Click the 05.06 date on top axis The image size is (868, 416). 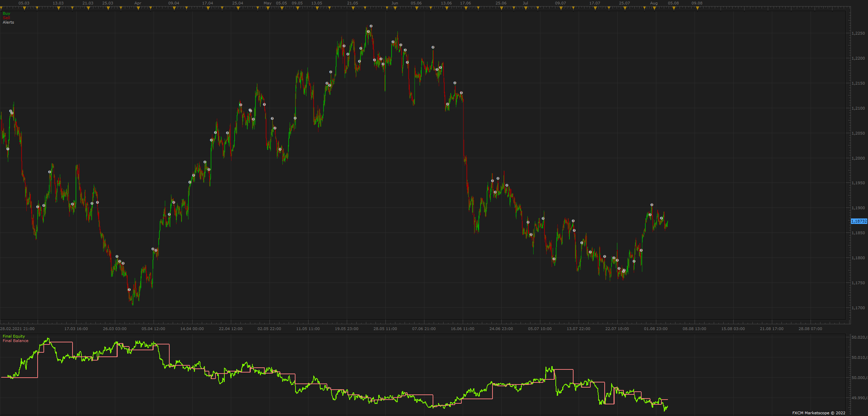pos(416,3)
